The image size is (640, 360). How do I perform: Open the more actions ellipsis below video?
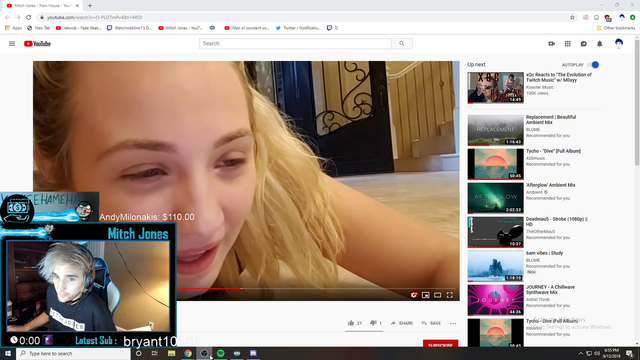point(453,323)
